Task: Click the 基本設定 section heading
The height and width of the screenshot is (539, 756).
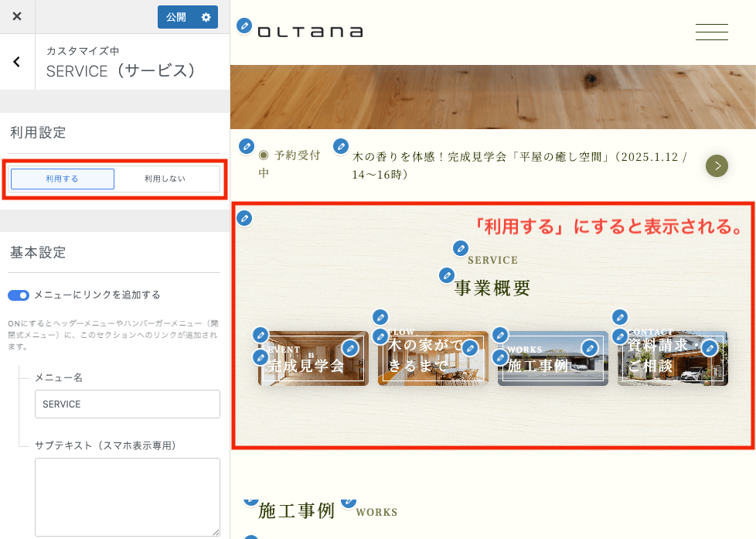Action: (38, 252)
